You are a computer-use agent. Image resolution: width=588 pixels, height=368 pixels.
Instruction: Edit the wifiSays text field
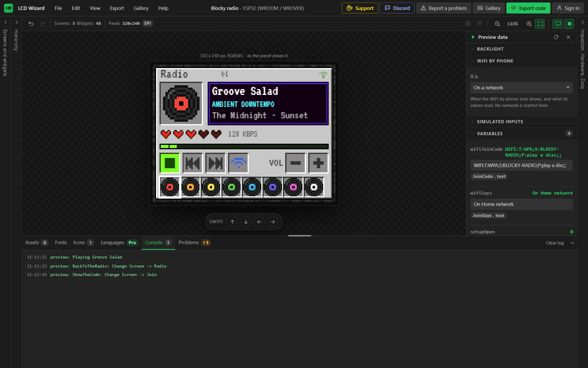521,204
